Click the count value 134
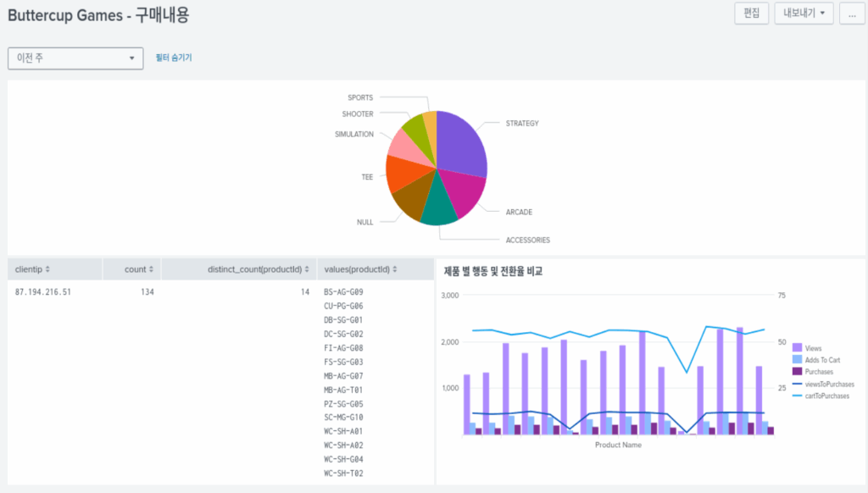The width and height of the screenshot is (868, 493). point(147,291)
